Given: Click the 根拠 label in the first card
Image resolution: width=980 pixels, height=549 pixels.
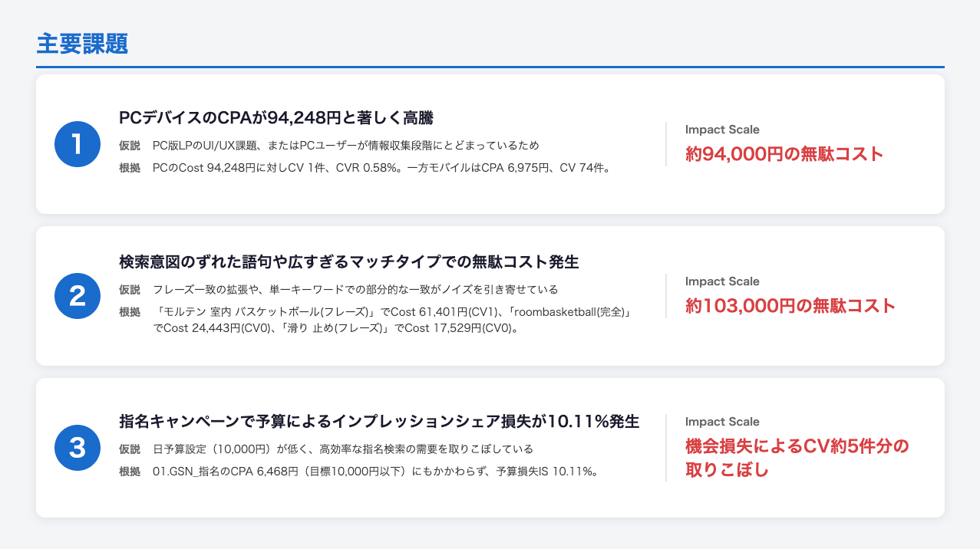Looking at the screenshot, I should (130, 167).
